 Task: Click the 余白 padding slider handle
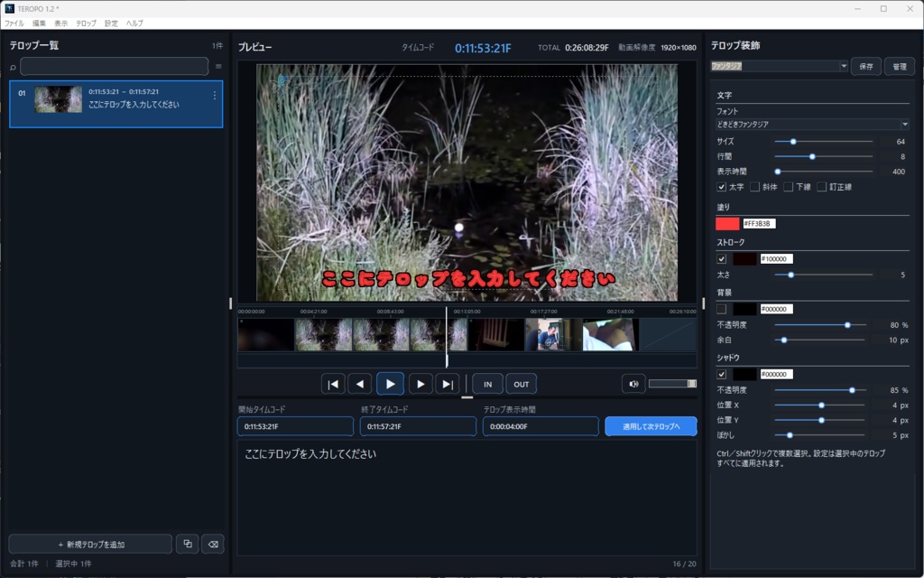coord(784,340)
